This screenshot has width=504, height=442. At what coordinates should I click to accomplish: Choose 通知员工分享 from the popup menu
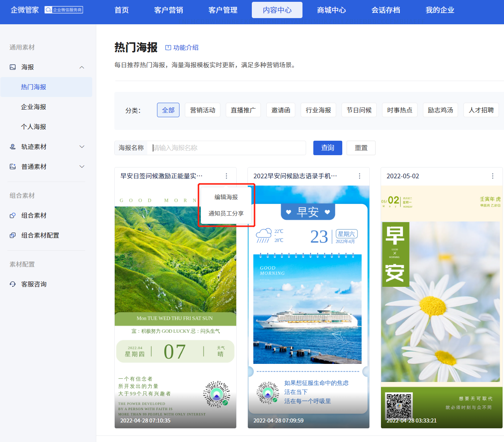pos(226,213)
